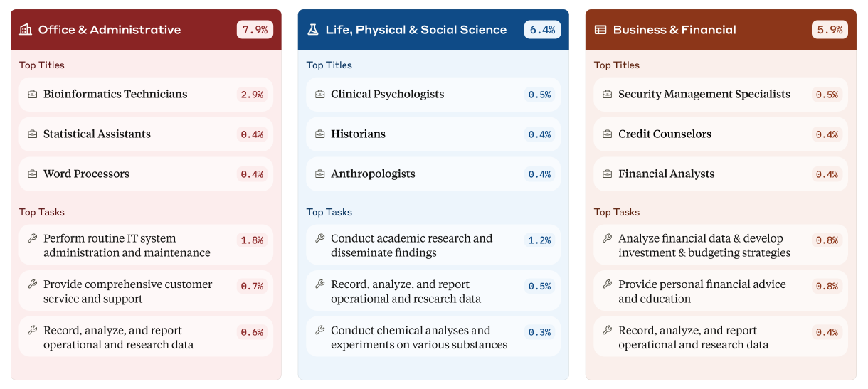Click the wrench icon beside routine IT system administration
868x389 pixels.
33,239
